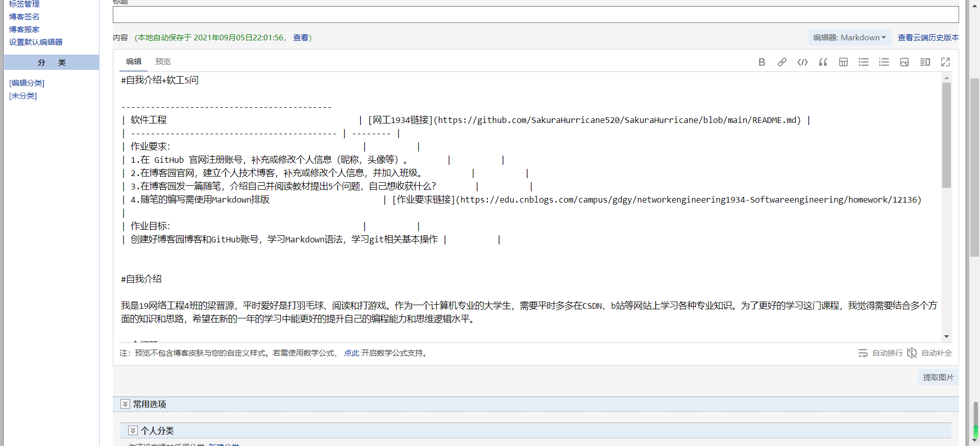This screenshot has width=980, height=446.
Task: Insert a code block with the code icon
Action: [x=802, y=62]
